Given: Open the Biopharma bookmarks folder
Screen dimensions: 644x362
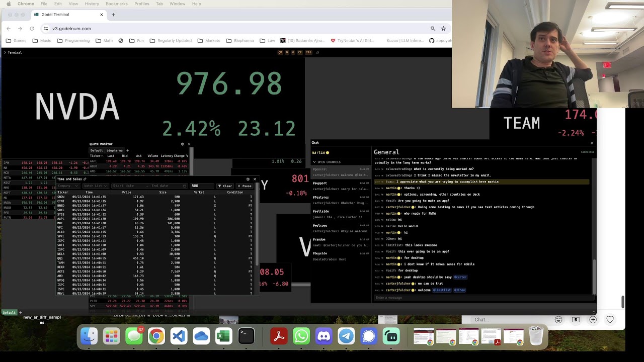Looking at the screenshot, I should point(239,41).
